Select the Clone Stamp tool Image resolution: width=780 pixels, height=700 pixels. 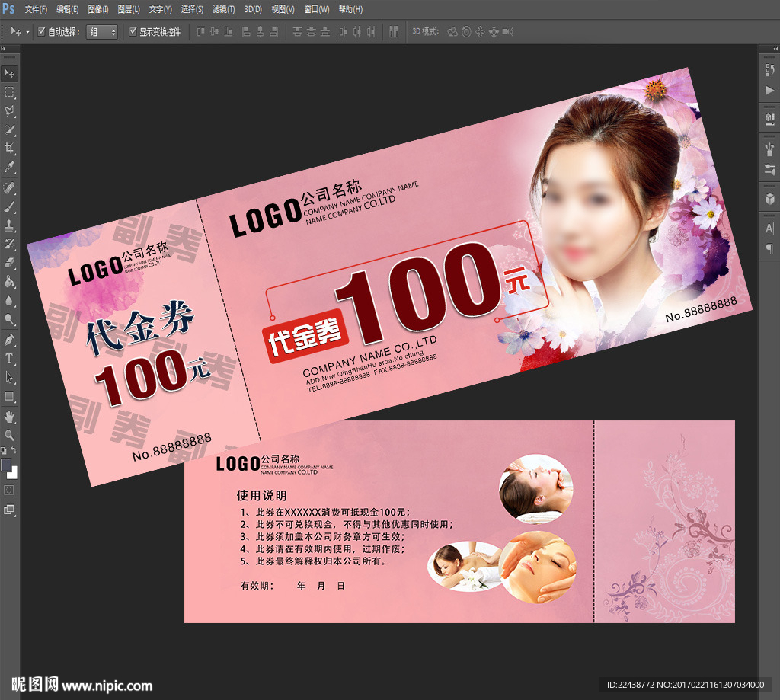(x=9, y=225)
